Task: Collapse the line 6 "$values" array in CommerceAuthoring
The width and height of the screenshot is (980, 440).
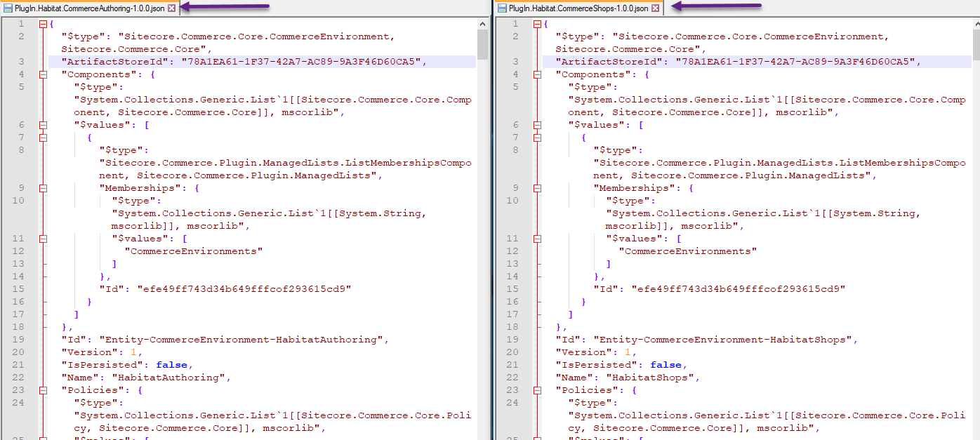Action: (44, 125)
